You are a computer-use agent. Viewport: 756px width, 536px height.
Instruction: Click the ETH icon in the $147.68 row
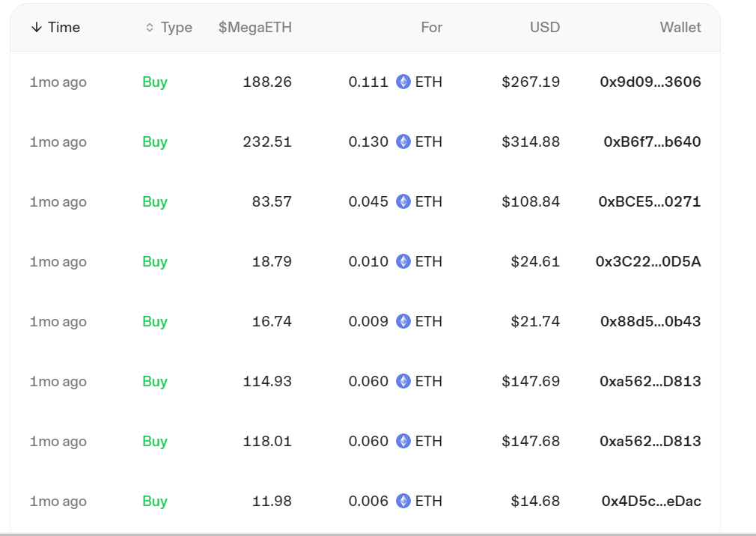coord(403,442)
